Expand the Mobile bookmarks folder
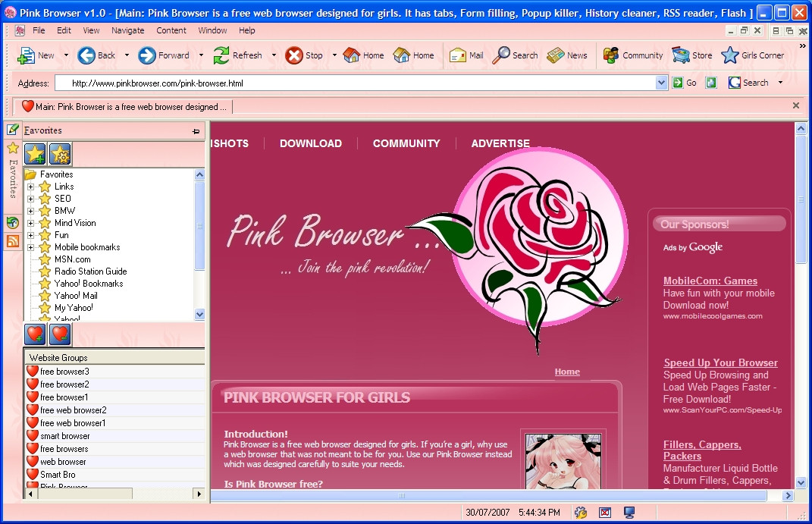This screenshot has width=812, height=524. (30, 247)
